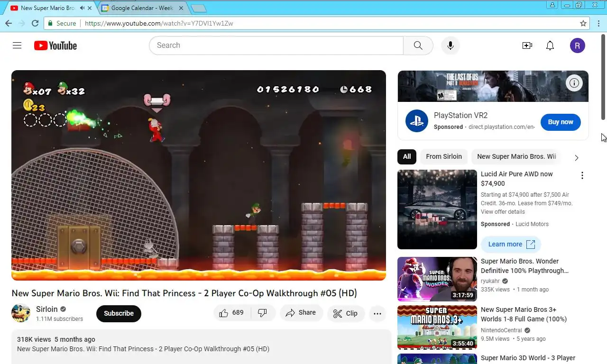Click the page vertical scrollbar

coord(604,77)
